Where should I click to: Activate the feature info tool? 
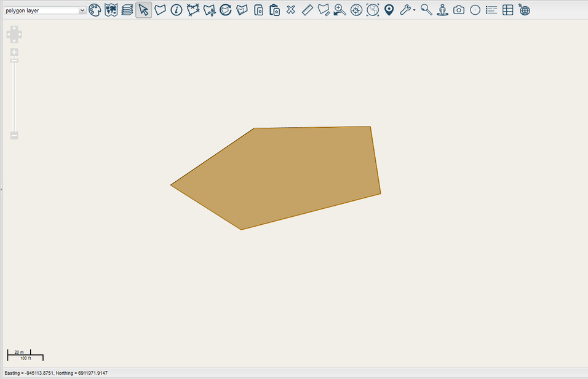click(177, 10)
